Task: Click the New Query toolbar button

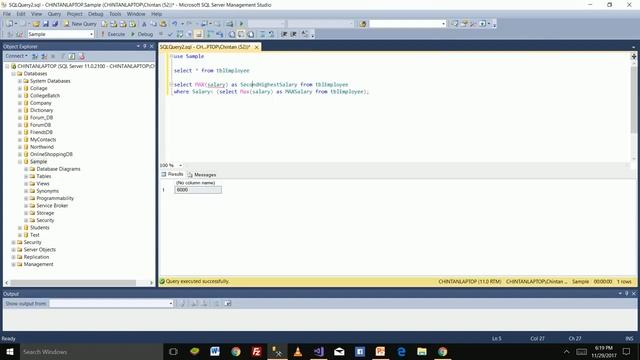Action: coord(80,24)
